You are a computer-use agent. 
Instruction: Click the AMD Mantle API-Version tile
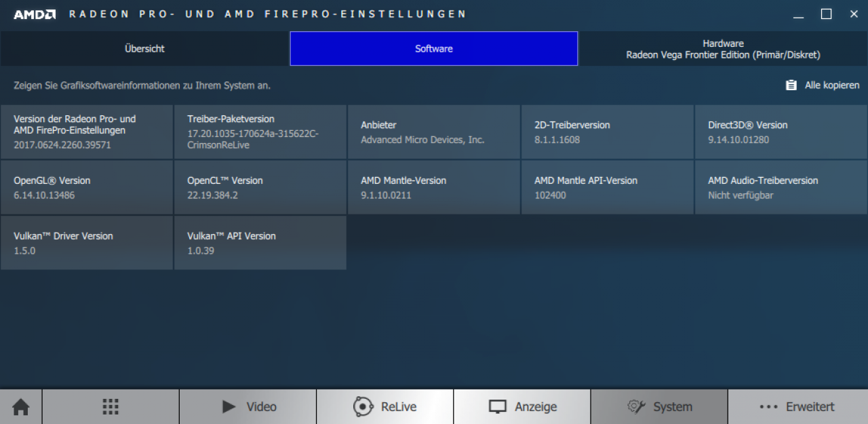click(608, 187)
